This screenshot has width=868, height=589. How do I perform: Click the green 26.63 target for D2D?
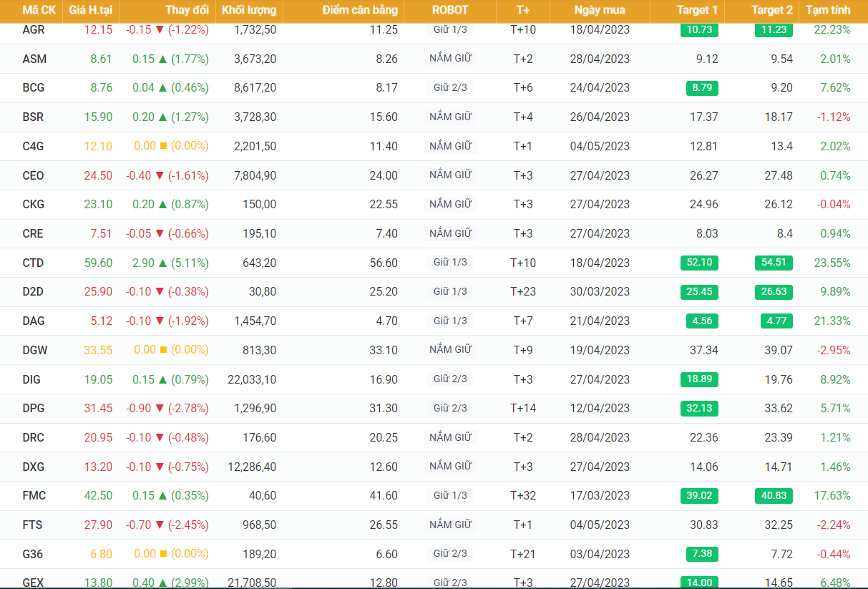(x=774, y=292)
